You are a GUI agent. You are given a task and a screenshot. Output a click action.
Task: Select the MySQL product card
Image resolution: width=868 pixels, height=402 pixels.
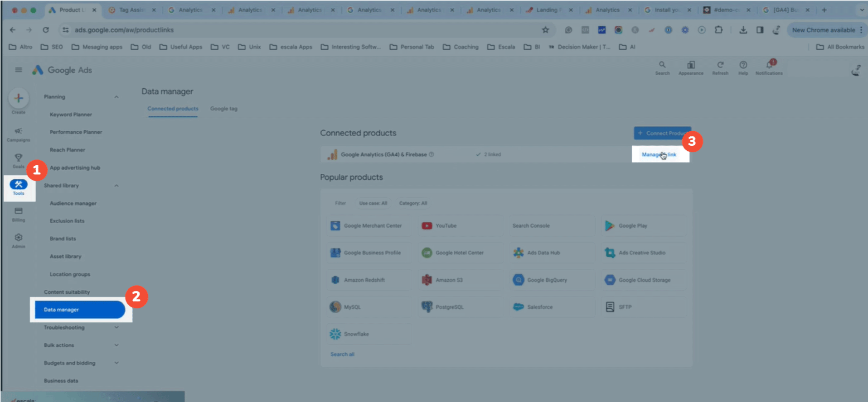click(x=369, y=307)
